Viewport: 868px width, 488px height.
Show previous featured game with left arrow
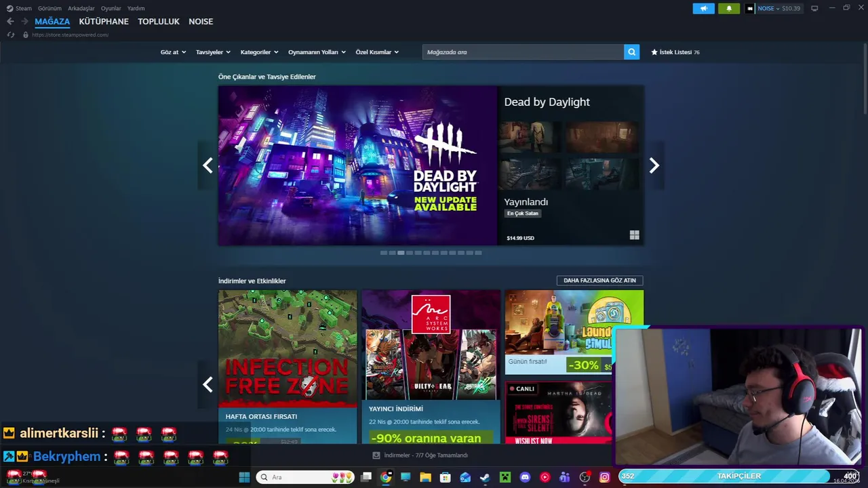pos(208,165)
